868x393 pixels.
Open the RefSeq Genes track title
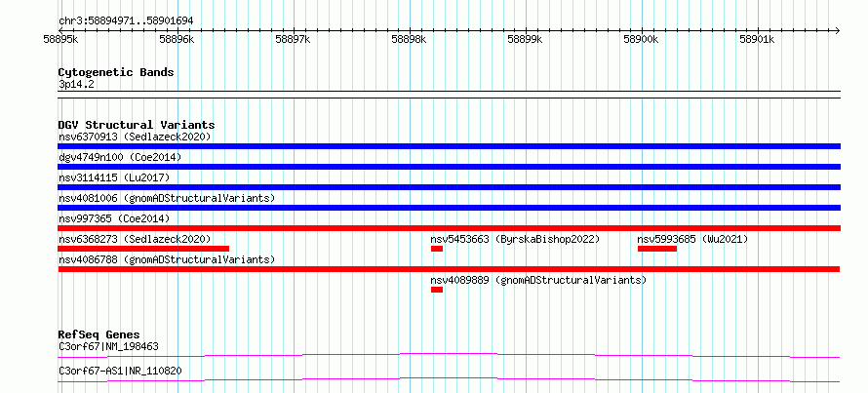coord(99,334)
